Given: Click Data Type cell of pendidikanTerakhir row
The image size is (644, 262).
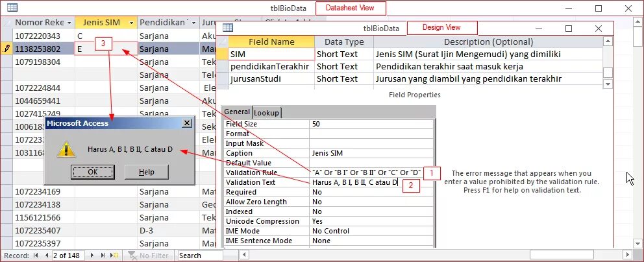Looking at the screenshot, I should tap(344, 66).
